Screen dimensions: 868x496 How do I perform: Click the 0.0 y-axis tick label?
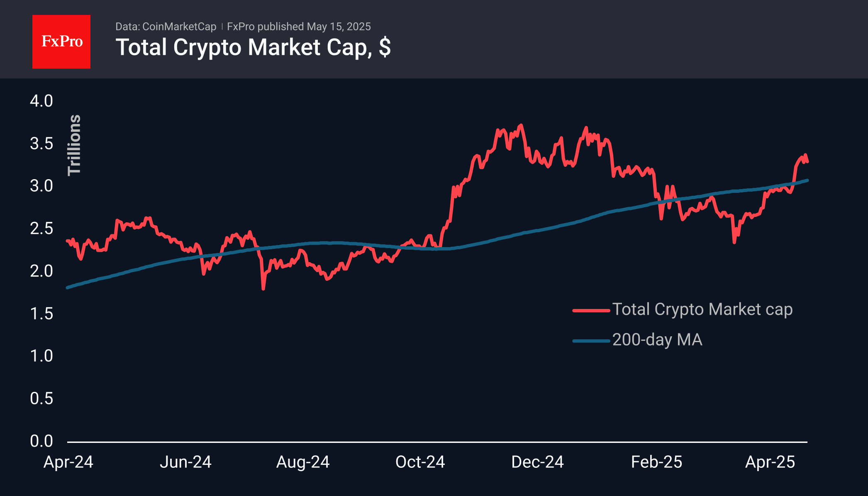coord(41,441)
